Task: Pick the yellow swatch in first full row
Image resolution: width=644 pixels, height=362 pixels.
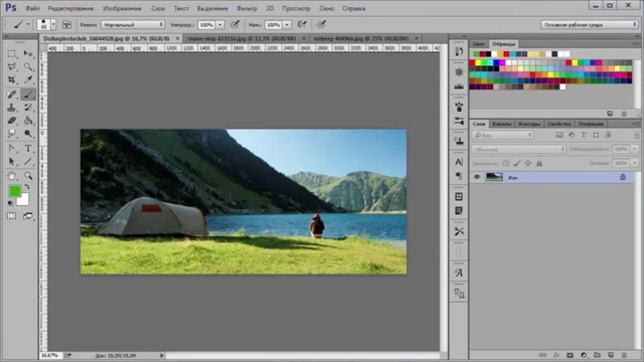Action: [x=478, y=62]
